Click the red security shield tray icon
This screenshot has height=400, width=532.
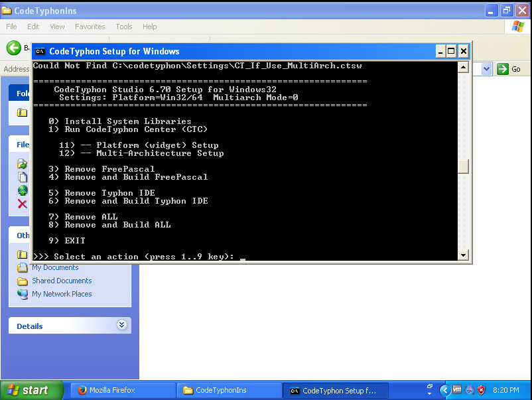coord(481,390)
